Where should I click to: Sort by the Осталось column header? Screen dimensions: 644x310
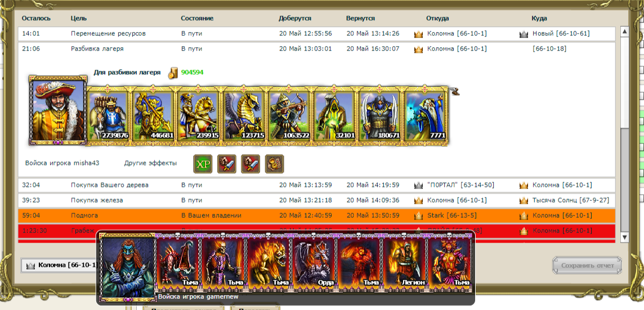(36, 19)
